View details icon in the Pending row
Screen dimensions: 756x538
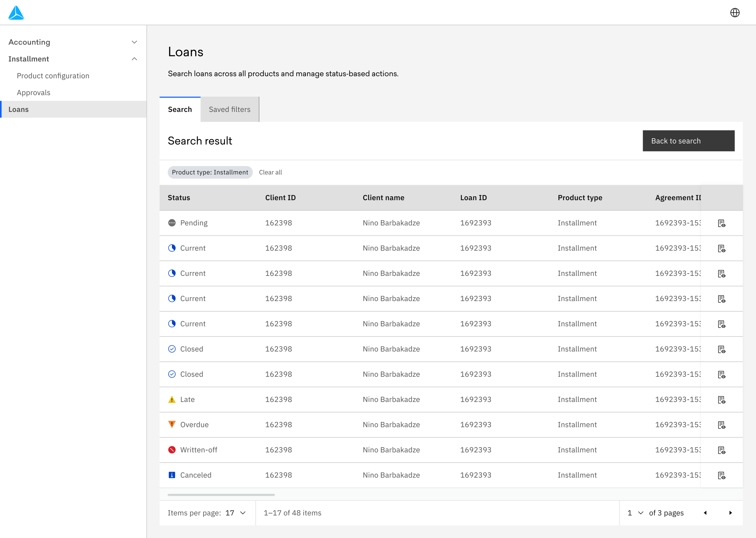(x=721, y=223)
